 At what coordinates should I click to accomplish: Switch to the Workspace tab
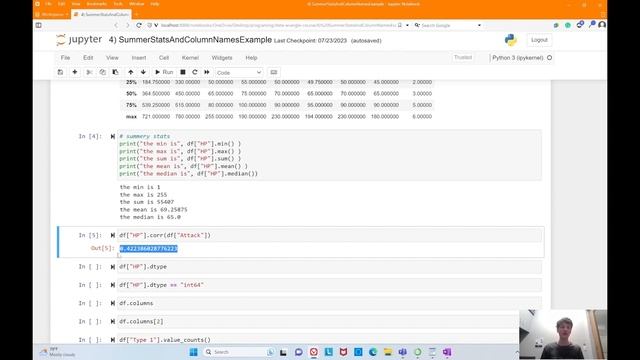tap(52, 14)
